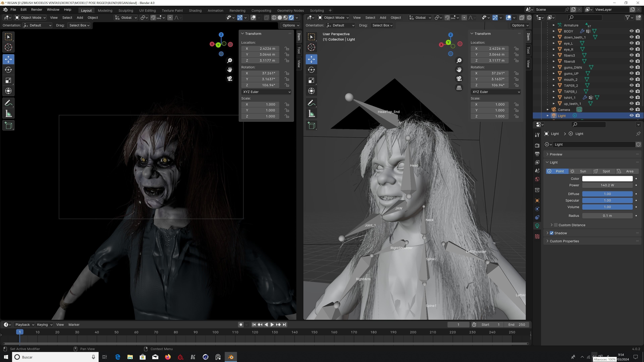The height and width of the screenshot is (362, 644).
Task: Select the Cursor tool in left viewport
Action: tap(9, 47)
